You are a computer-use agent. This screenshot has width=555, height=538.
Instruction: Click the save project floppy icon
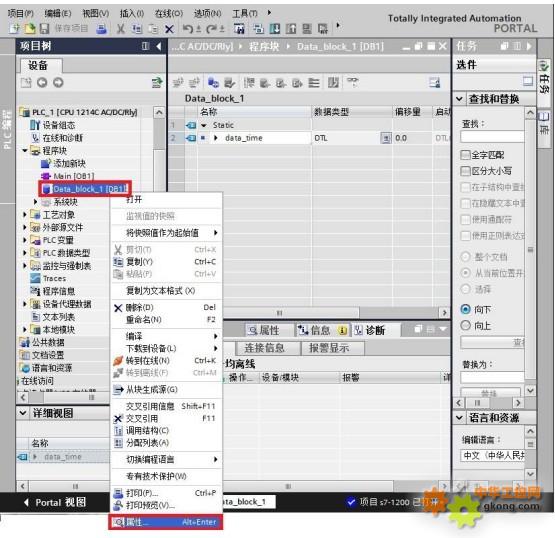click(x=44, y=28)
